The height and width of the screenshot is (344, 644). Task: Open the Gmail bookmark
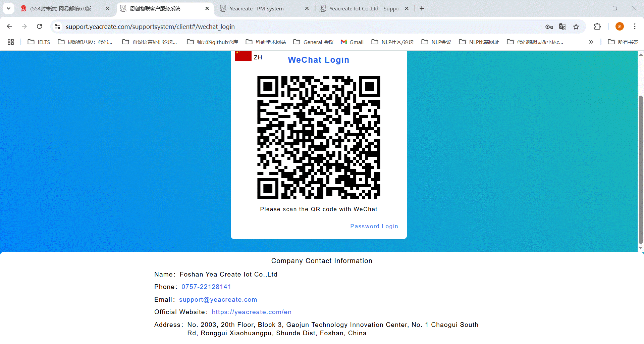tap(352, 42)
